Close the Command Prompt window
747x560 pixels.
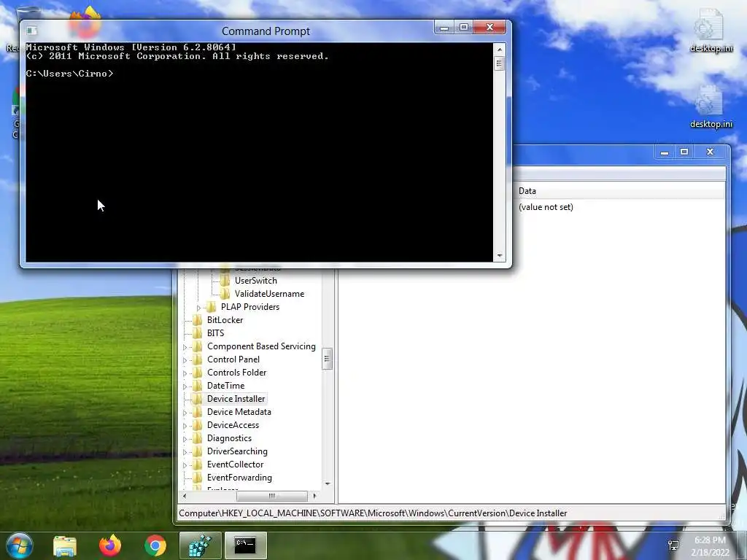489,28
